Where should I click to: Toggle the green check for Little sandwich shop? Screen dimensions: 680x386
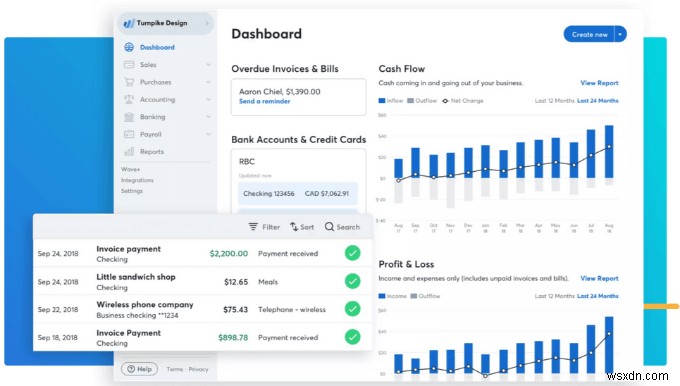pyautogui.click(x=353, y=281)
